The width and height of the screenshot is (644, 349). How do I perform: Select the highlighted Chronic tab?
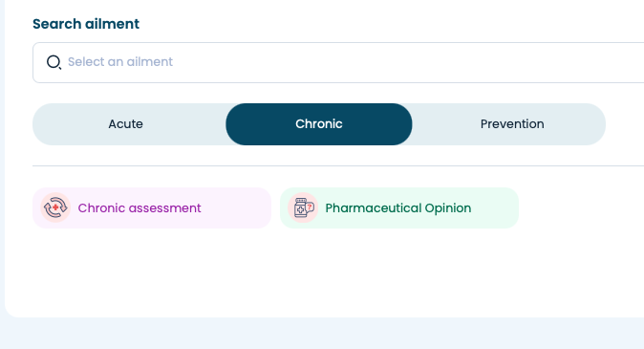pyautogui.click(x=319, y=124)
